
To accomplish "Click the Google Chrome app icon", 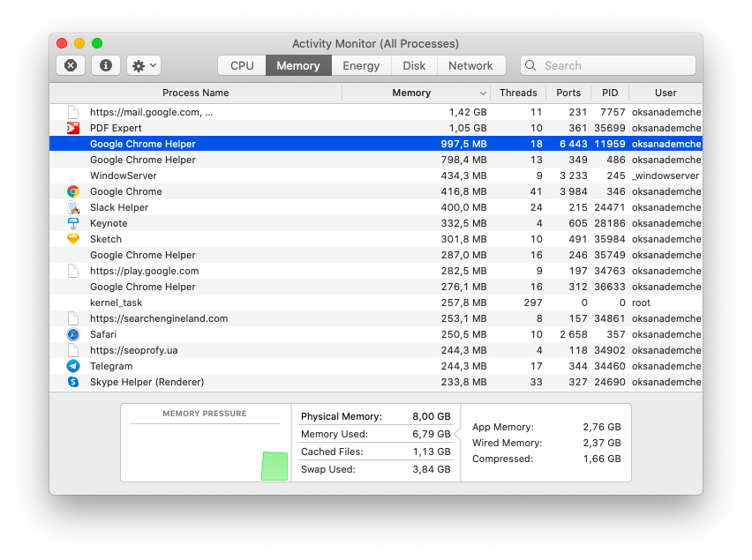I will coord(73,191).
